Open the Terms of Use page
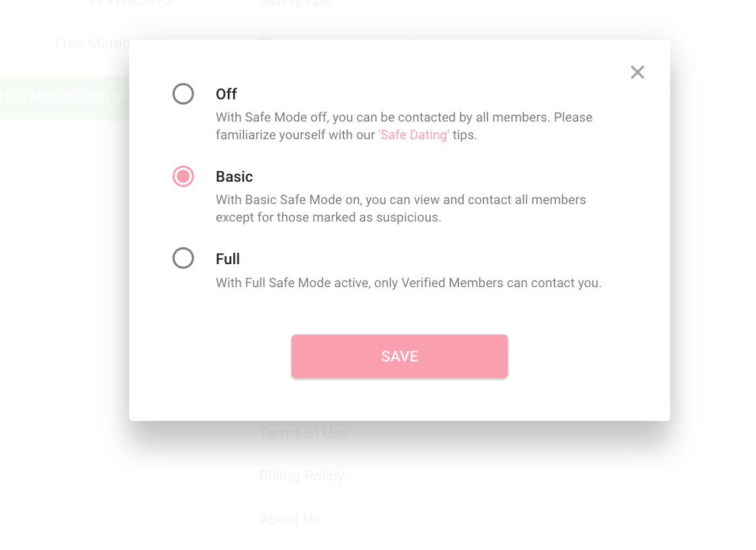 (304, 432)
